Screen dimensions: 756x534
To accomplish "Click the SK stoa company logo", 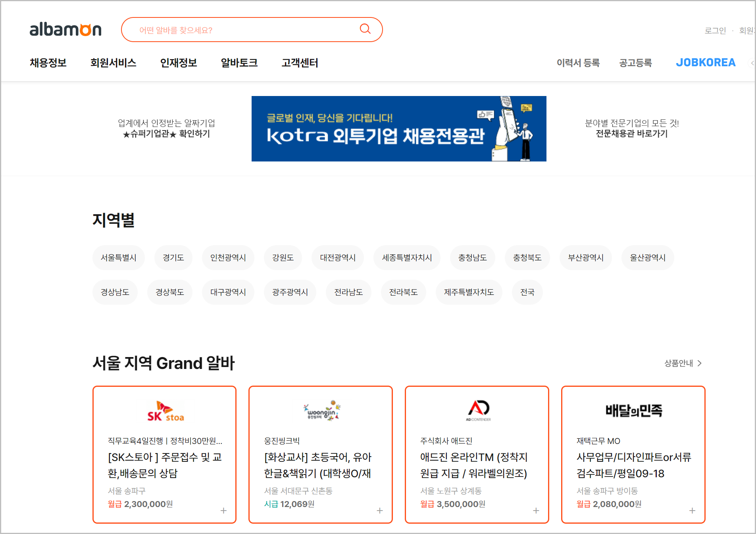I will coord(165,411).
